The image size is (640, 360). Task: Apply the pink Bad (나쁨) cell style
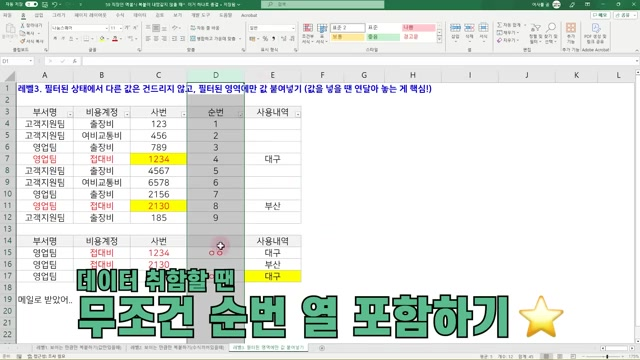[x=418, y=27]
